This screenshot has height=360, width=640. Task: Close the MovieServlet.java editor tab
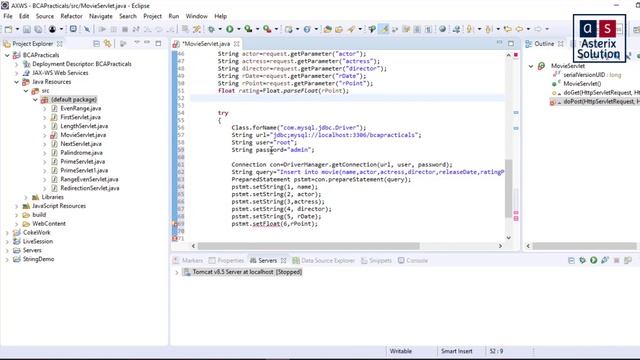(x=236, y=44)
